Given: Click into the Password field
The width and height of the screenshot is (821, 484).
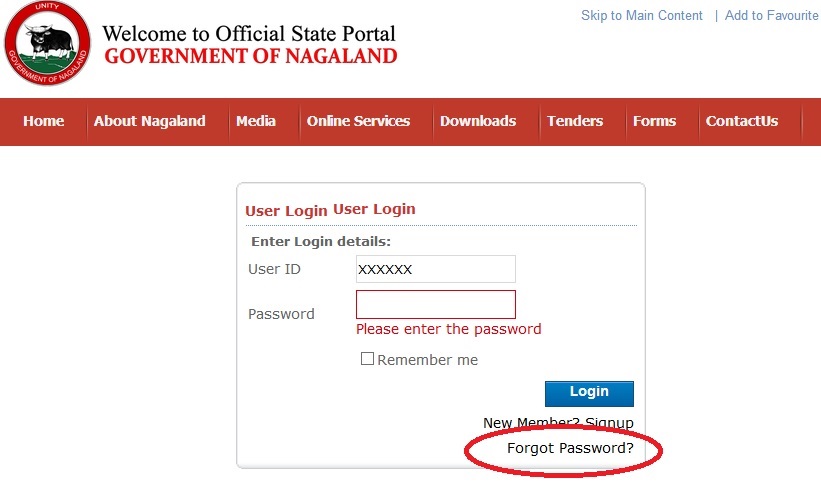Looking at the screenshot, I should 435,304.
